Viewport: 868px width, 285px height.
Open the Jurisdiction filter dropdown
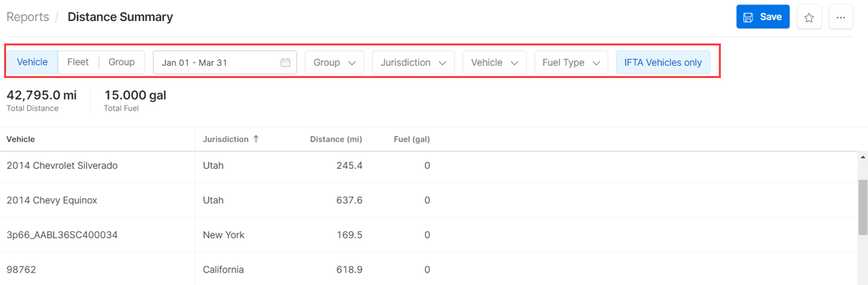pos(414,62)
